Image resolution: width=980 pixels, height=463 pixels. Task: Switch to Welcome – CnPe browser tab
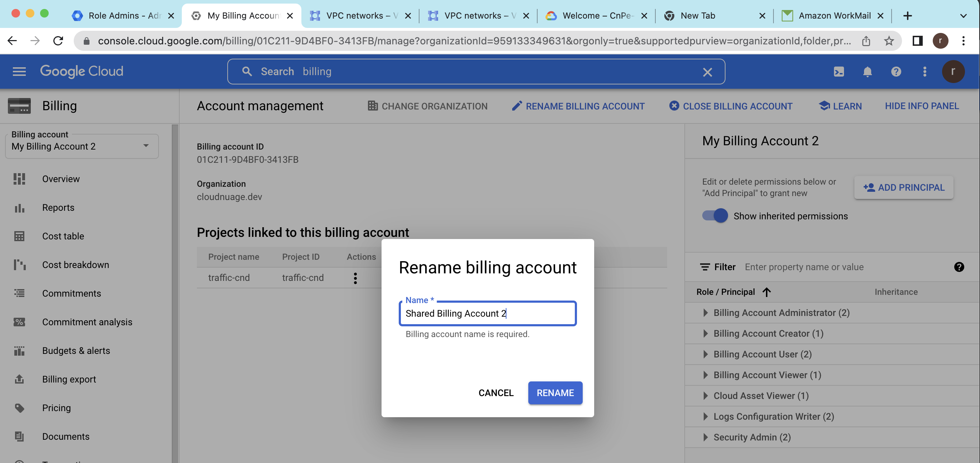click(x=596, y=16)
